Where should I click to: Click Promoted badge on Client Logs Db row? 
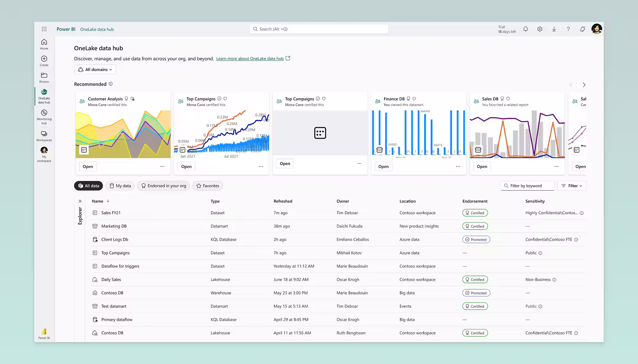[476, 240]
